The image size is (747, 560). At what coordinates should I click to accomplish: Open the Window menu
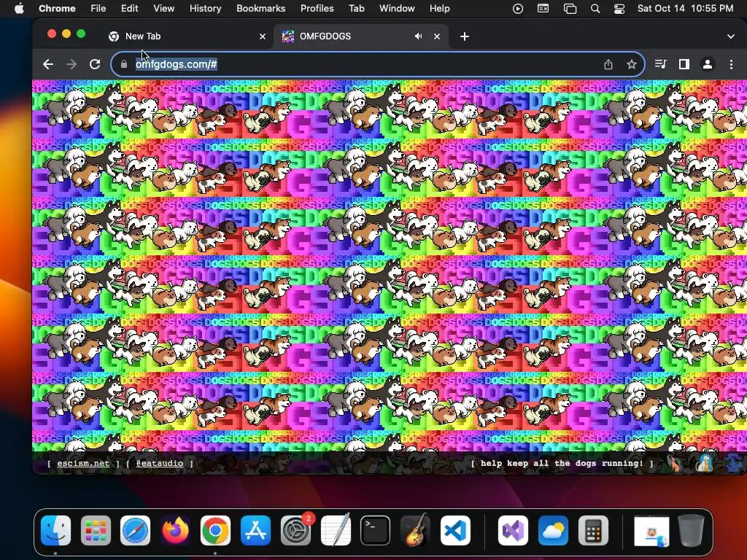tap(397, 9)
